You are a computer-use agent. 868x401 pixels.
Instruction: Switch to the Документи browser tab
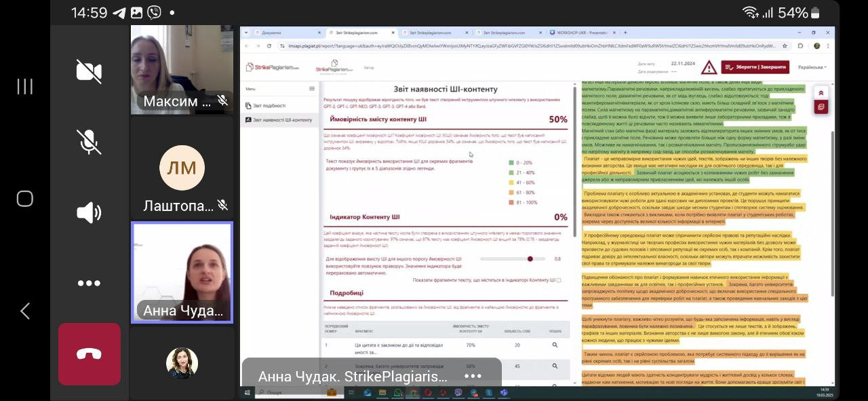click(288, 33)
